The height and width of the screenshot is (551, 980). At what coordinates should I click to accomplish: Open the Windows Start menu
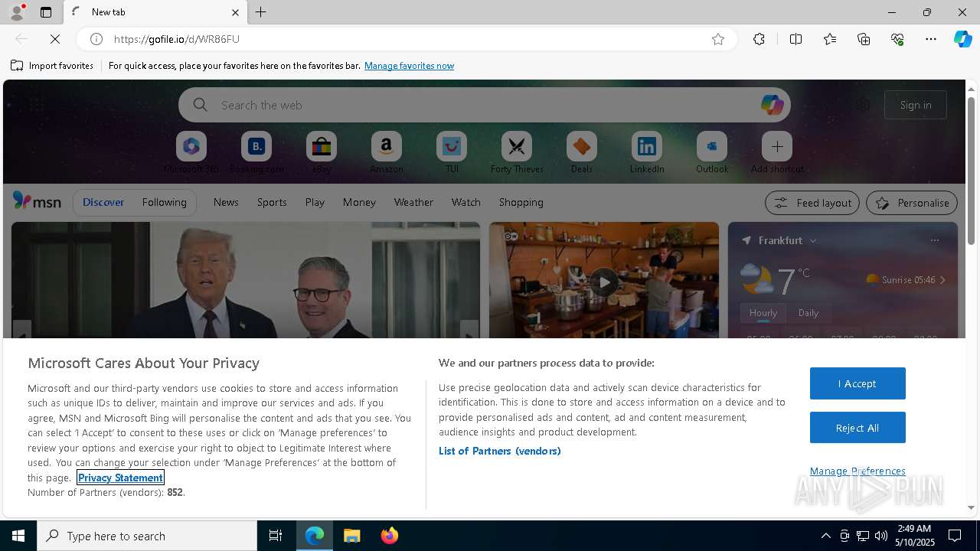18,536
